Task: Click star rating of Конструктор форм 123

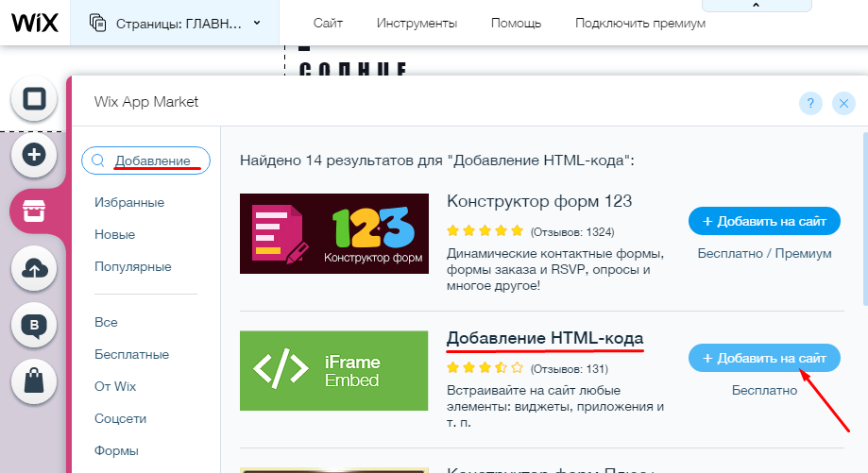Action: (x=485, y=230)
